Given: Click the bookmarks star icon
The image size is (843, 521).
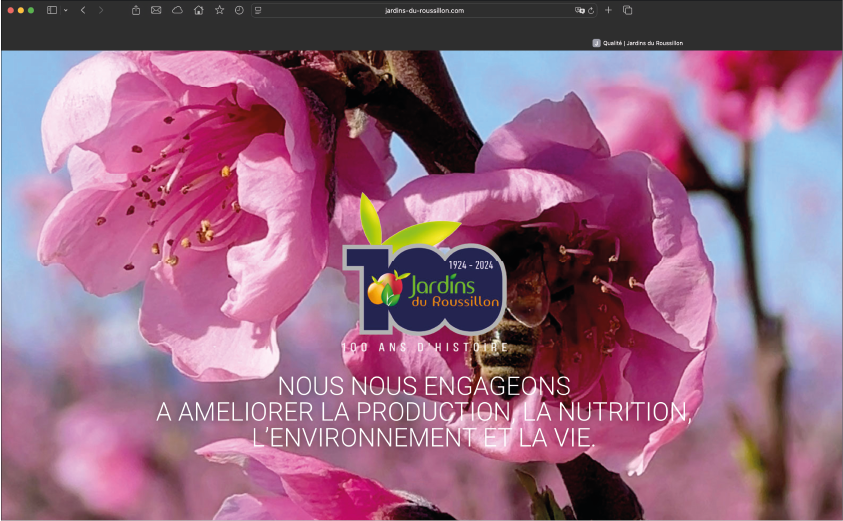Looking at the screenshot, I should coord(219,10).
